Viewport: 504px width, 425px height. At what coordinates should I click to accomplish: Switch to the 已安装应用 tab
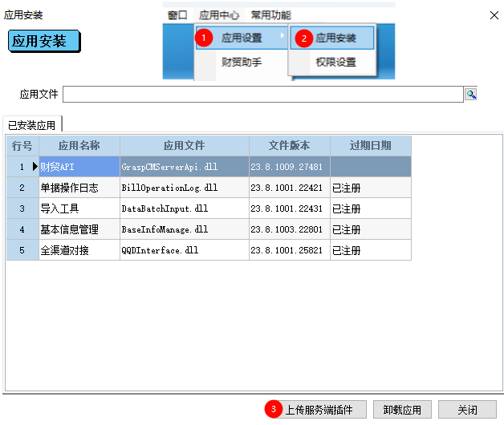click(x=31, y=125)
